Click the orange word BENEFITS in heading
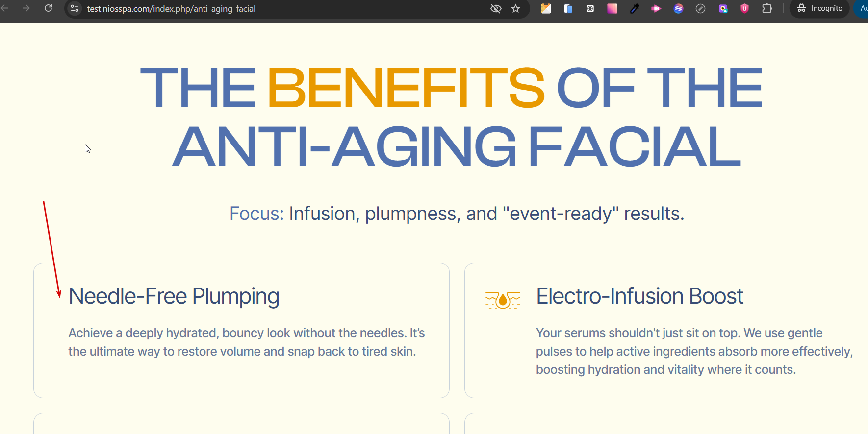Image resolution: width=868 pixels, height=434 pixels. click(406, 88)
